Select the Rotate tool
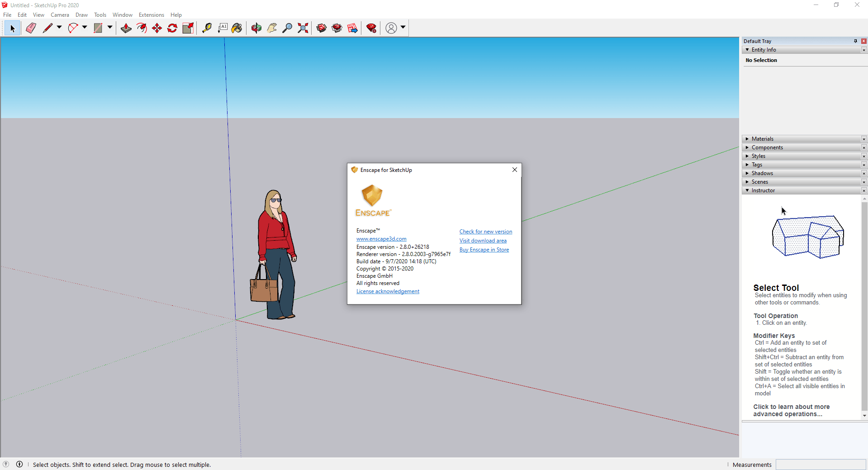Image resolution: width=868 pixels, height=470 pixels. 172,28
